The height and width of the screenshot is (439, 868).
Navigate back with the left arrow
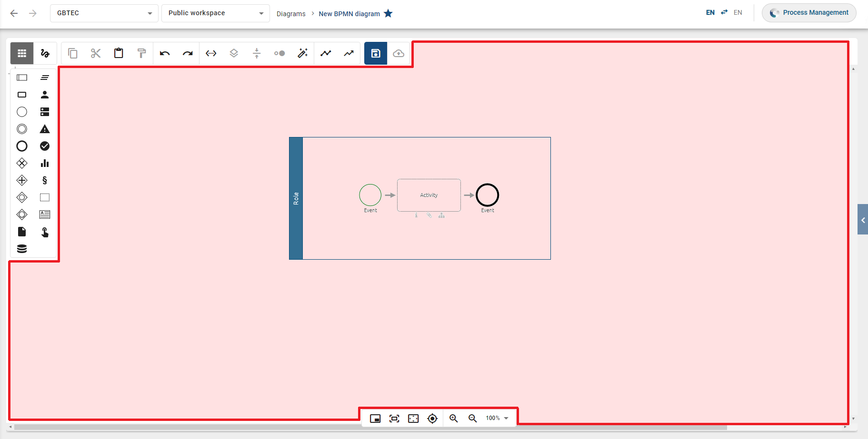14,13
